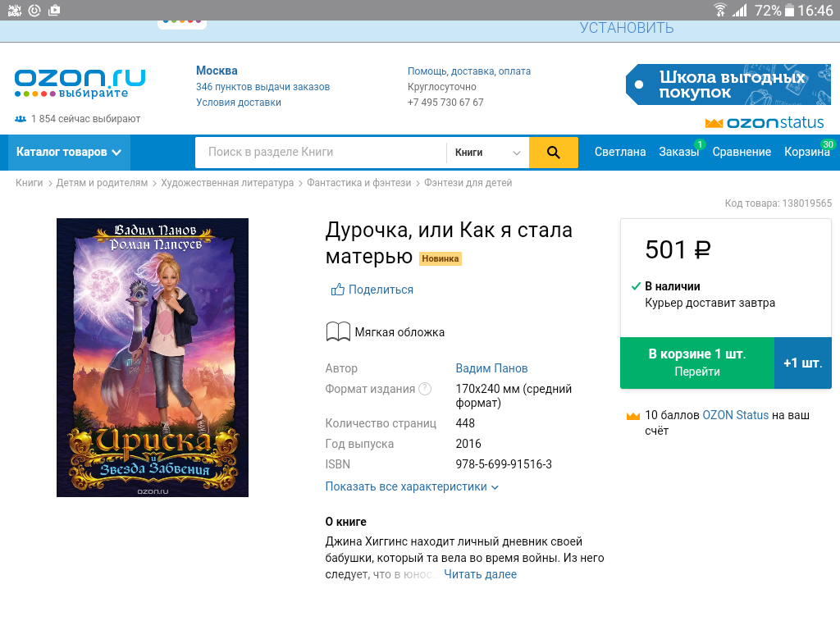The height and width of the screenshot is (630, 840).
Task: Click the thumbs-up share icon
Action: [x=337, y=290]
